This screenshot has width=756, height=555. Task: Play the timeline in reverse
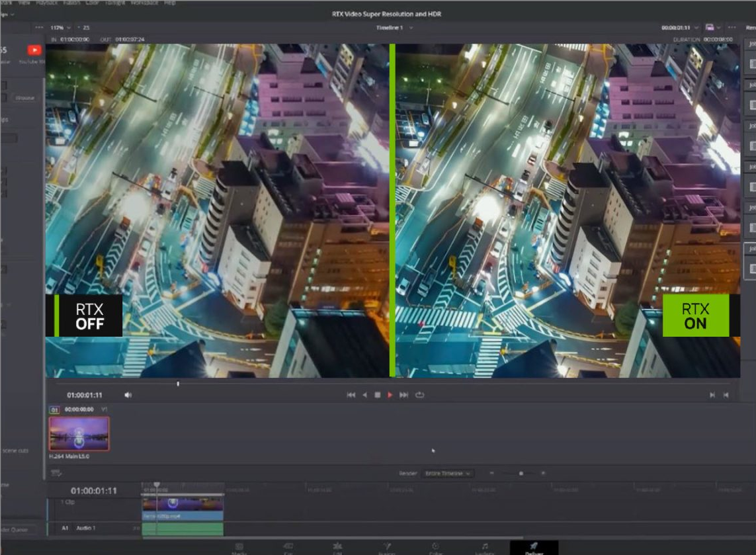click(x=364, y=395)
